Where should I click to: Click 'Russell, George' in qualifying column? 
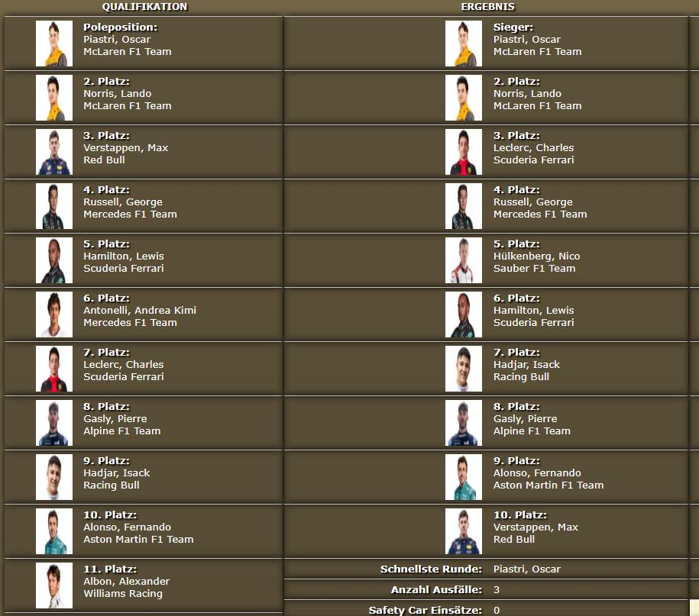tap(122, 202)
